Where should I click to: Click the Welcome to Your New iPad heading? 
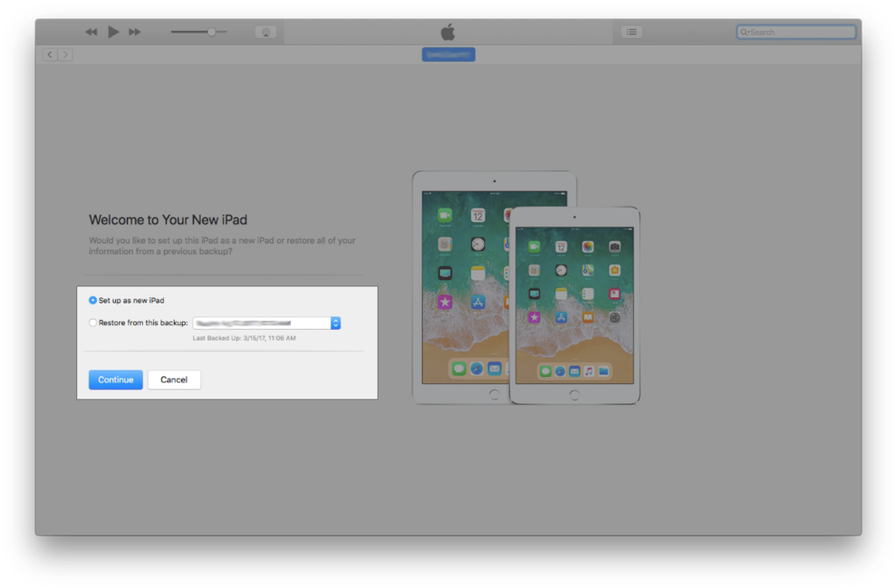(x=168, y=220)
